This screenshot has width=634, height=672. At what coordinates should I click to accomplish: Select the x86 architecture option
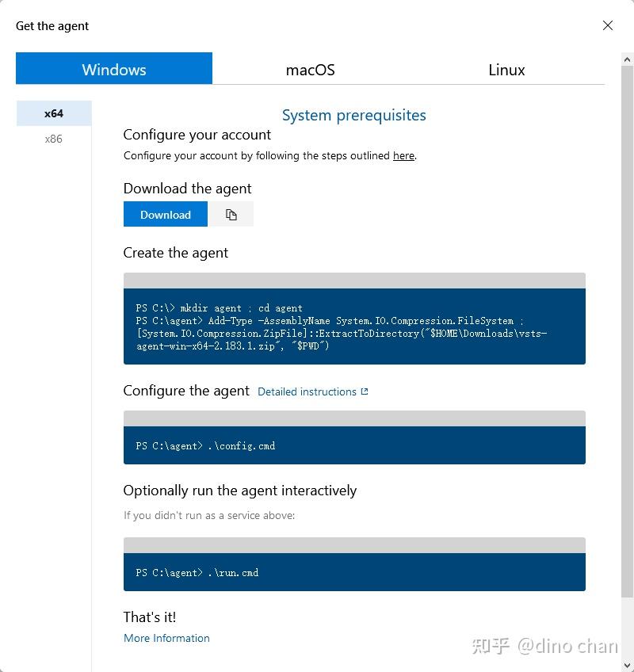(53, 138)
